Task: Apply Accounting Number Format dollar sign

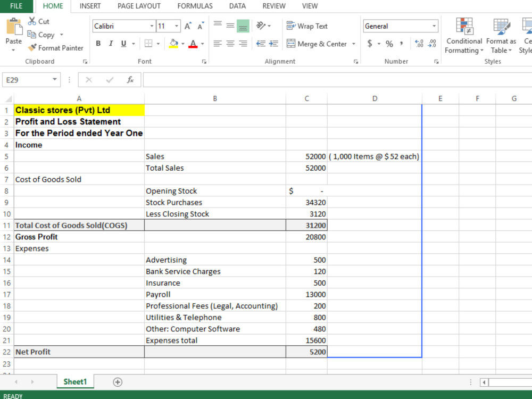Action: 370,44
